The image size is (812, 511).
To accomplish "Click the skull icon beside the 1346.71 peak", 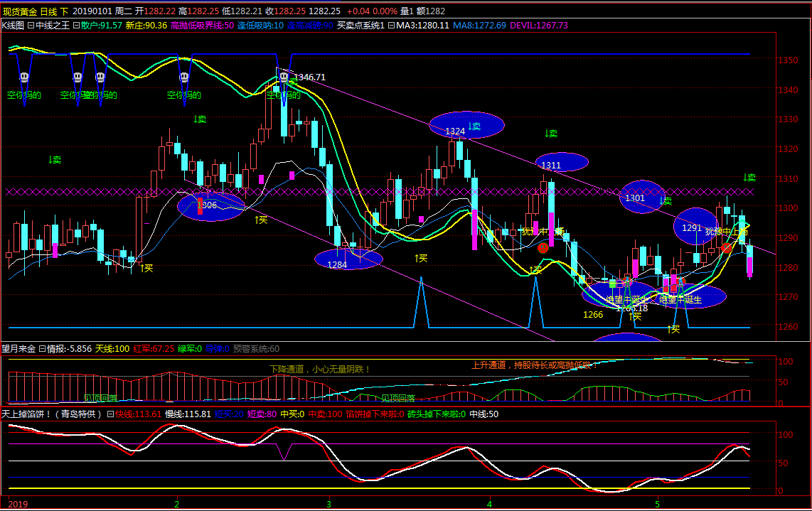I will coord(284,77).
